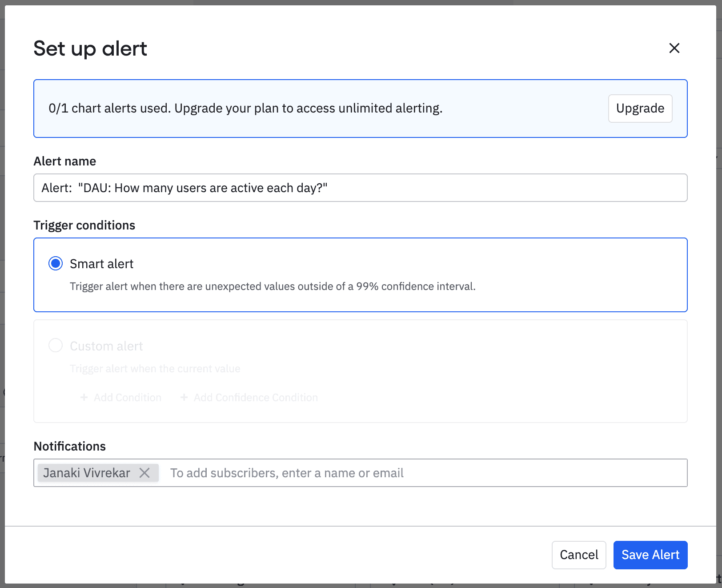
Task: Click plus icon beside Add Condition
Action: tap(84, 397)
